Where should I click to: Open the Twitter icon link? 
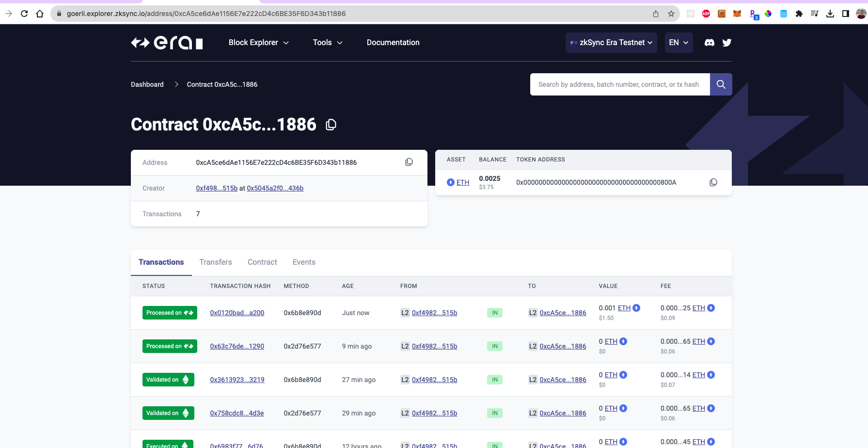pos(727,43)
